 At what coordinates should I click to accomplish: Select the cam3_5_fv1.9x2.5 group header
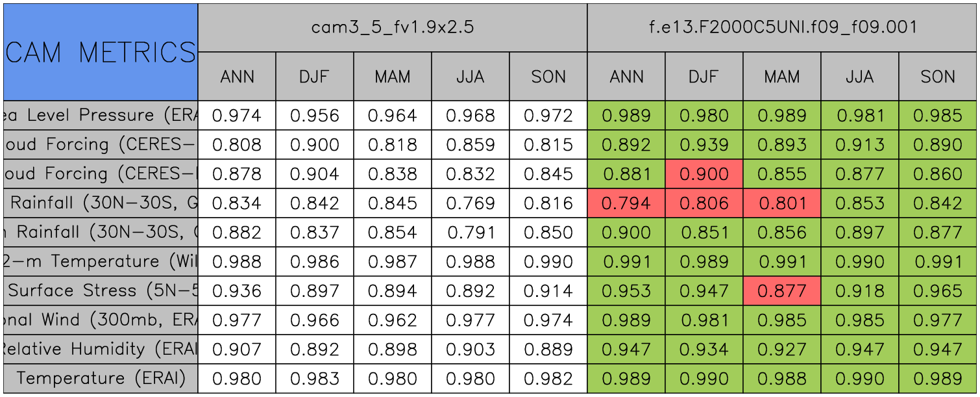click(x=392, y=27)
